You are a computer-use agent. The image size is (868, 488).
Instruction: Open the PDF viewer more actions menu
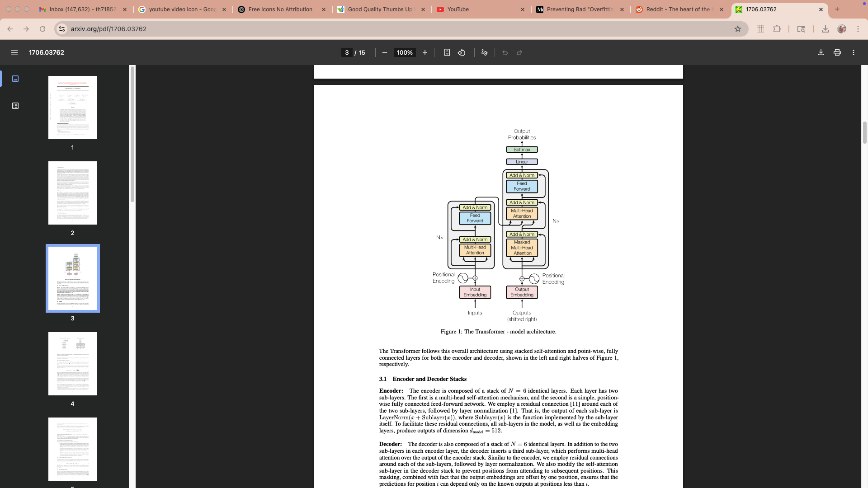854,52
